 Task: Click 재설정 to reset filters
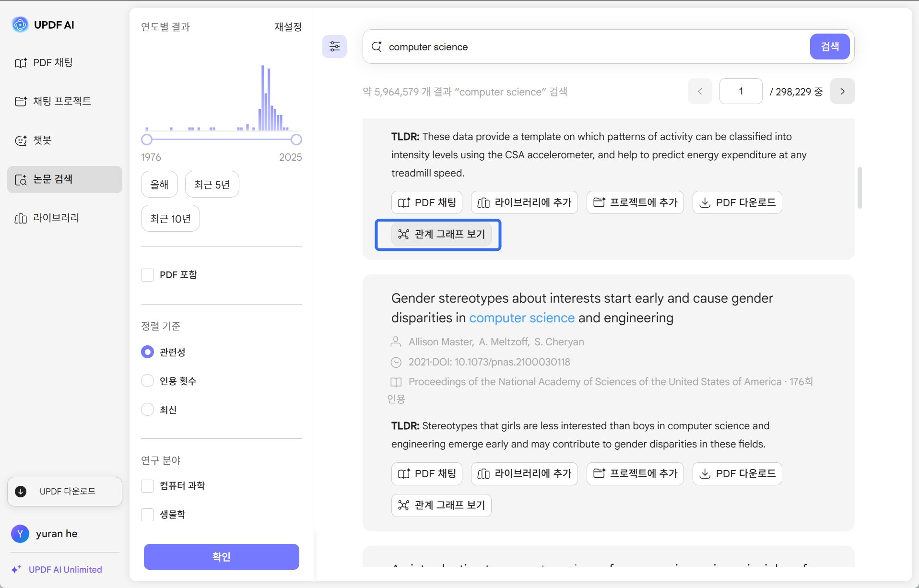(288, 27)
